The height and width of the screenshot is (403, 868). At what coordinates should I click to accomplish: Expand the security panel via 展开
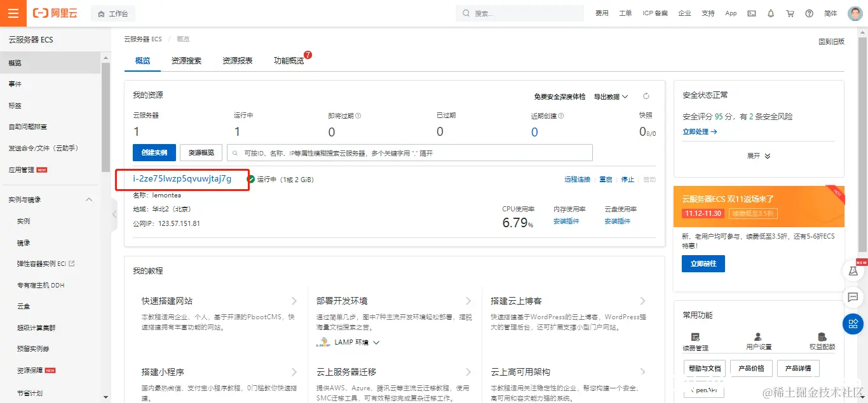pyautogui.click(x=759, y=156)
